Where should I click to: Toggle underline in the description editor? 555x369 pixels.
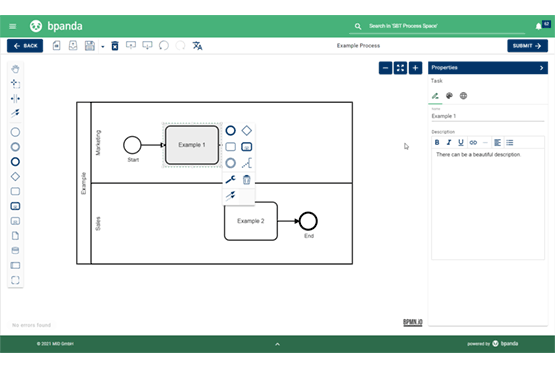coord(460,143)
